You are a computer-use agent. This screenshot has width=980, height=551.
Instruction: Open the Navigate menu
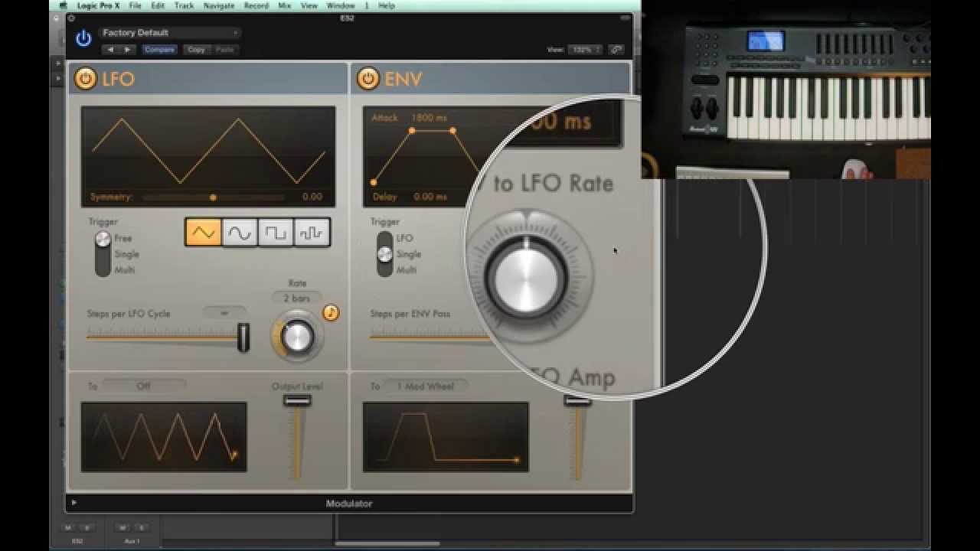pyautogui.click(x=219, y=5)
